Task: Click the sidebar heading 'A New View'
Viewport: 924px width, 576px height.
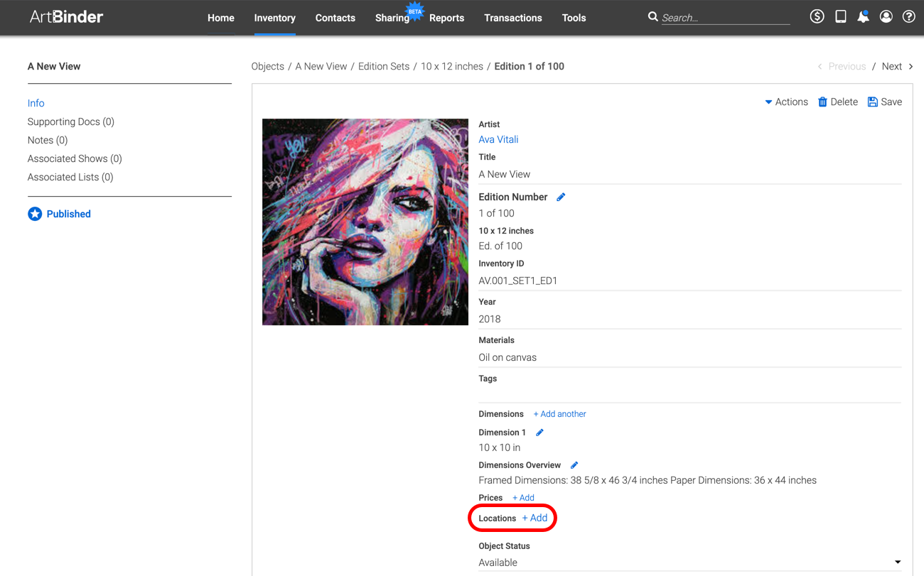Action: [x=54, y=66]
